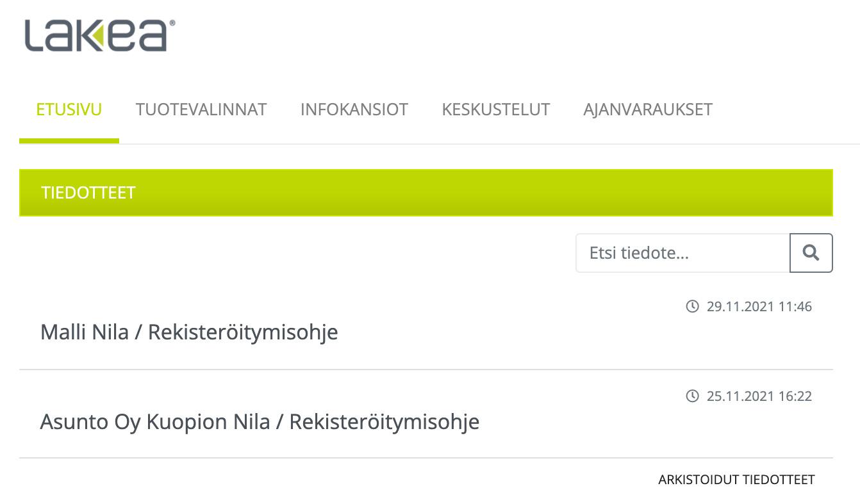Click the clock icon beside 29.11.2021 11:46
Viewport: 860px width, 504px height.
point(692,307)
